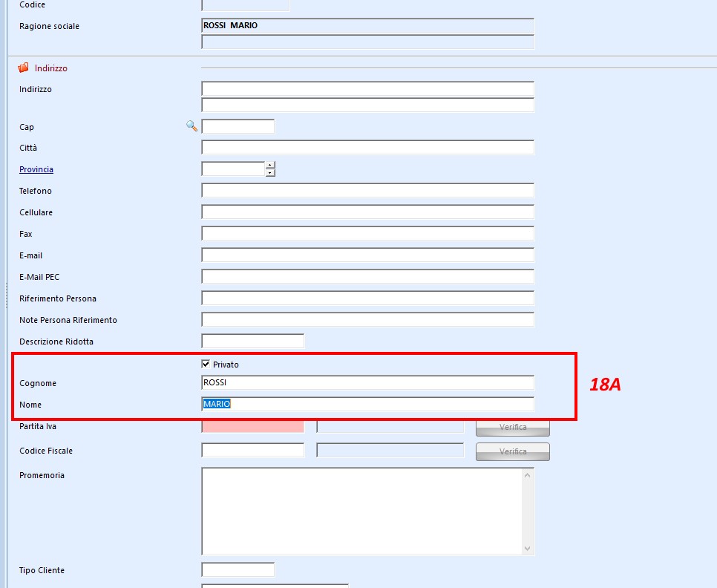This screenshot has width=717, height=588.
Task: Uncheck the Privato checkbox
Action: pos(206,365)
